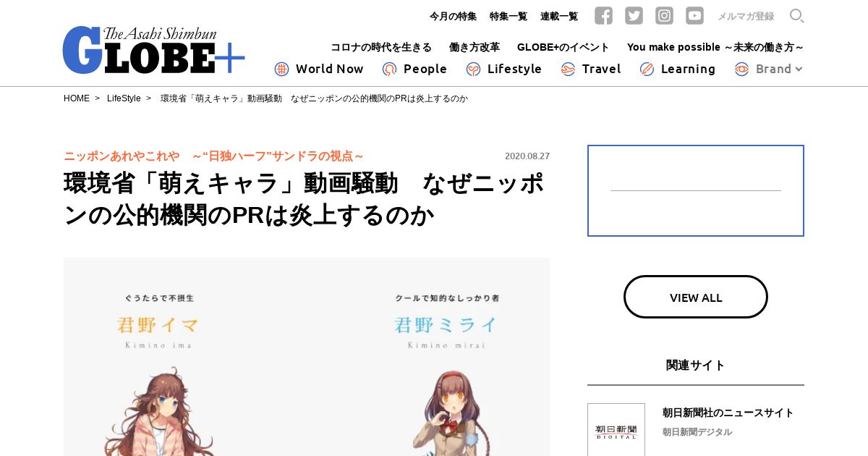Click the article headline 環境省「萌えキャラ」動画騒動
868x456 pixels.
pyautogui.click(x=305, y=199)
